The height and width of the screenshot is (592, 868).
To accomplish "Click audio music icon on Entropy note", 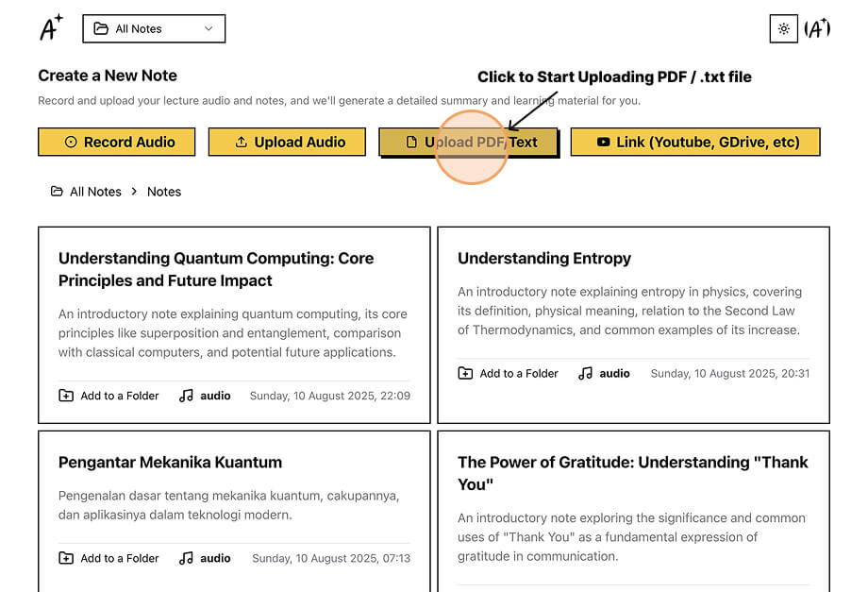I will click(x=585, y=373).
